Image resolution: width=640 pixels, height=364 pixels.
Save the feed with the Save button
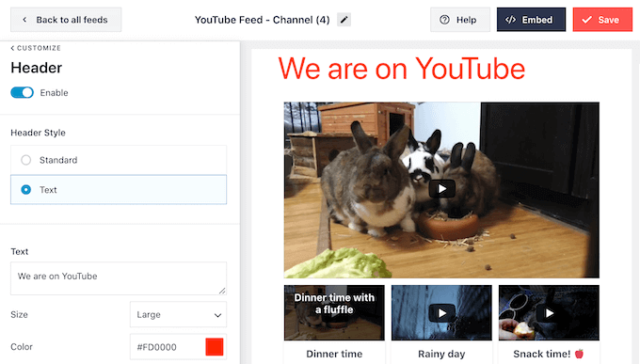click(602, 20)
